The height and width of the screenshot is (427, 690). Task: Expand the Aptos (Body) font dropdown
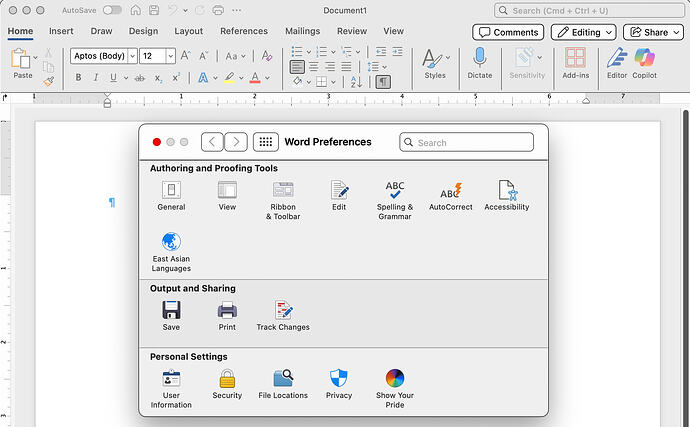pyautogui.click(x=132, y=56)
